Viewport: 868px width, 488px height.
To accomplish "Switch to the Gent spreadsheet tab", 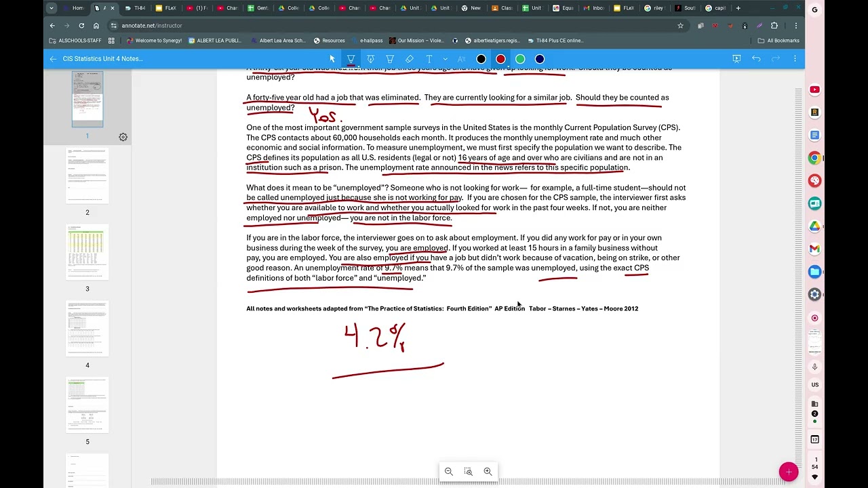I will pyautogui.click(x=258, y=8).
